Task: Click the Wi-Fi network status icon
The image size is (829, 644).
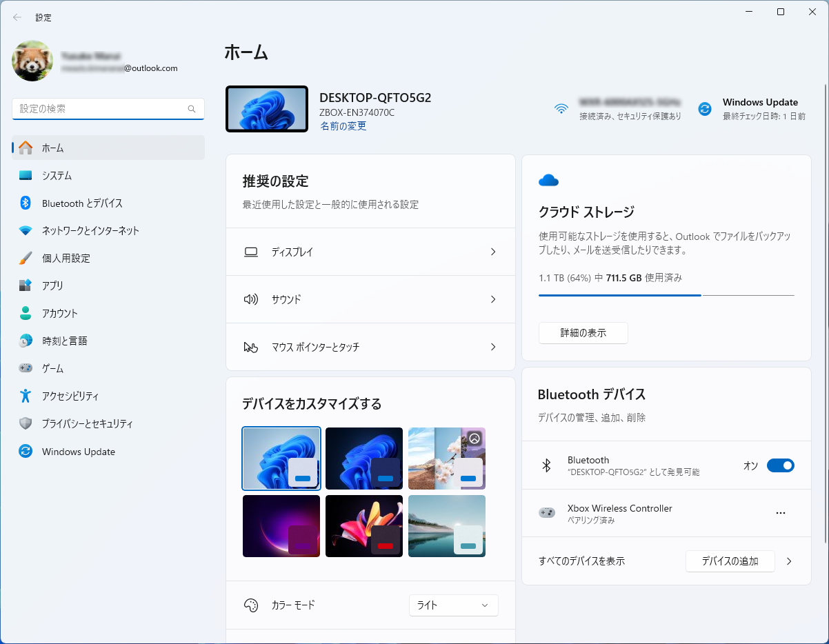Action: [x=561, y=109]
